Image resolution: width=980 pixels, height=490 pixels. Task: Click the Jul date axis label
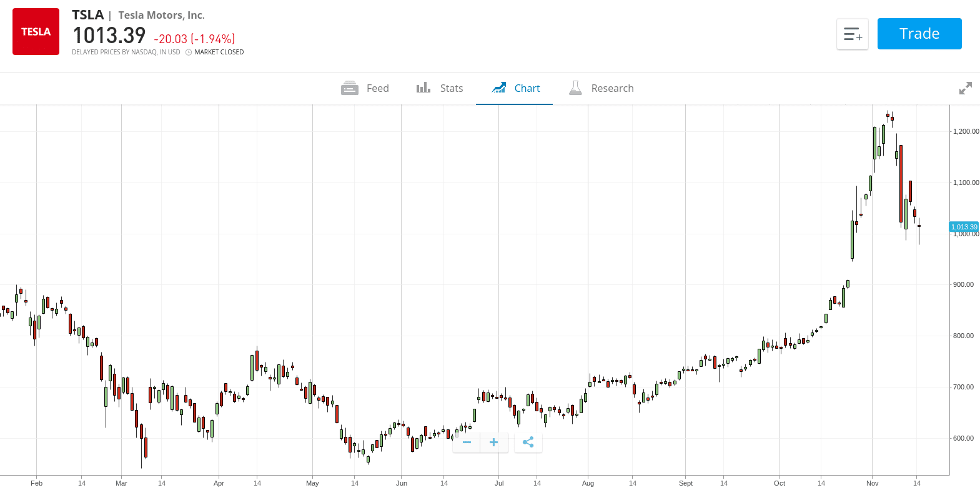click(499, 483)
